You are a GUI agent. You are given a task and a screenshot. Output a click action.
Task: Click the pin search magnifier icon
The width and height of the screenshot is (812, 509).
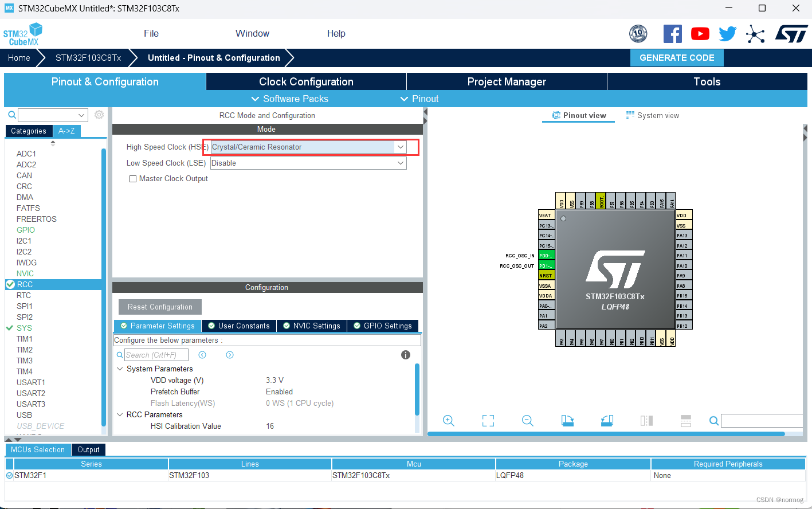pos(714,421)
